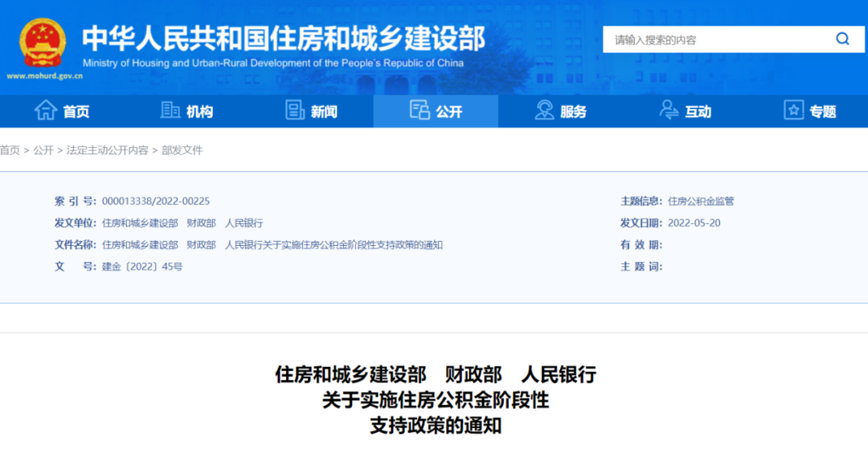
Task: Select the 服务 menu item
Action: [x=574, y=112]
